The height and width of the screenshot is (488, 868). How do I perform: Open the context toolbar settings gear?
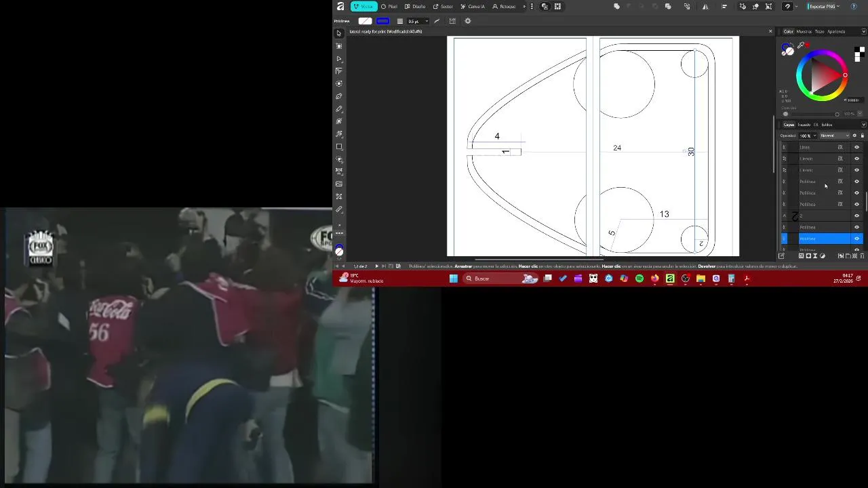[468, 21]
